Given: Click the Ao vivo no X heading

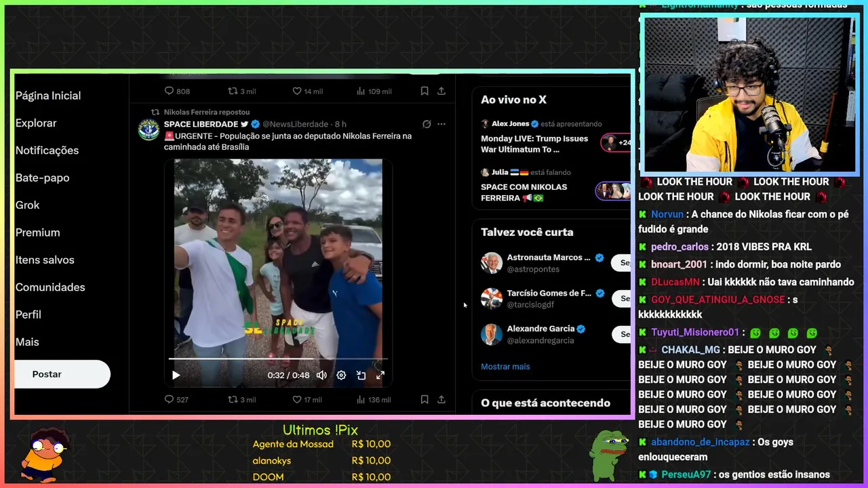Looking at the screenshot, I should 513,100.
